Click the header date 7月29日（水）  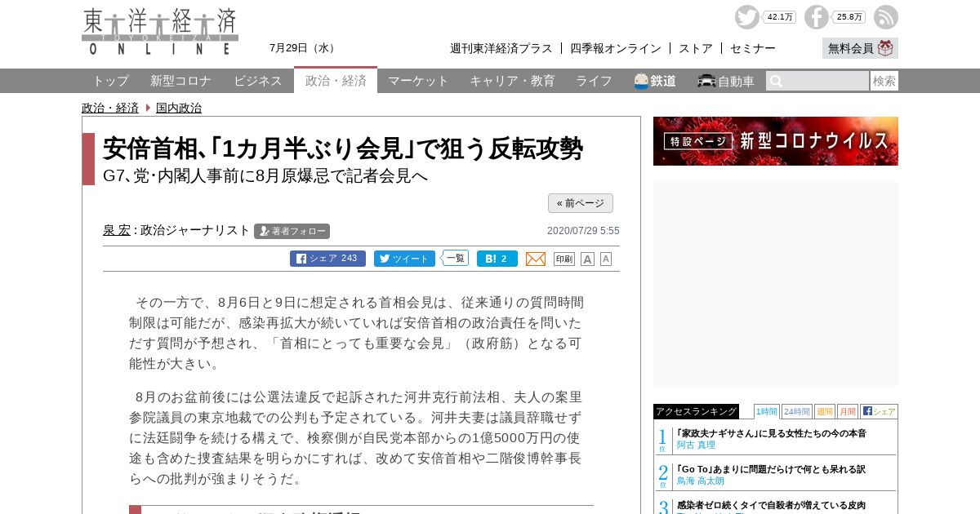[304, 48]
